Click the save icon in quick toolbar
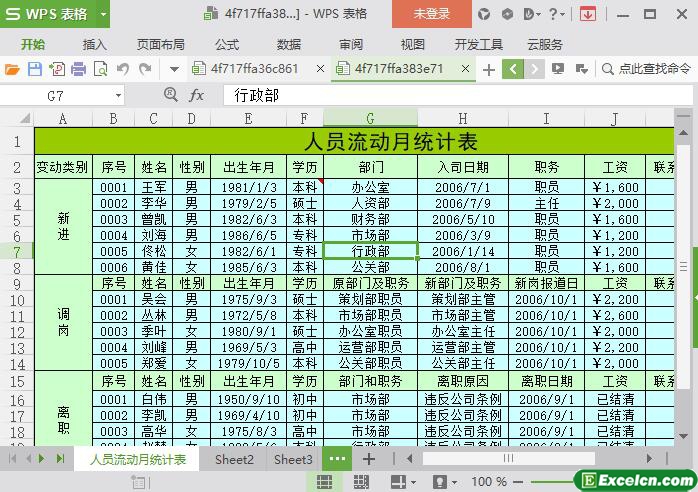698x492 pixels. (34, 69)
